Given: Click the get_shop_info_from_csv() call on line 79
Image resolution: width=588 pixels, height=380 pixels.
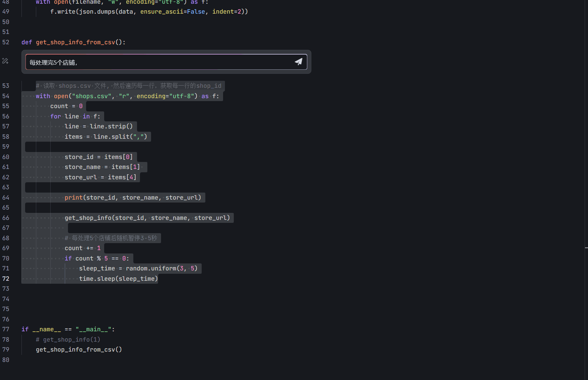Looking at the screenshot, I should coord(79,350).
